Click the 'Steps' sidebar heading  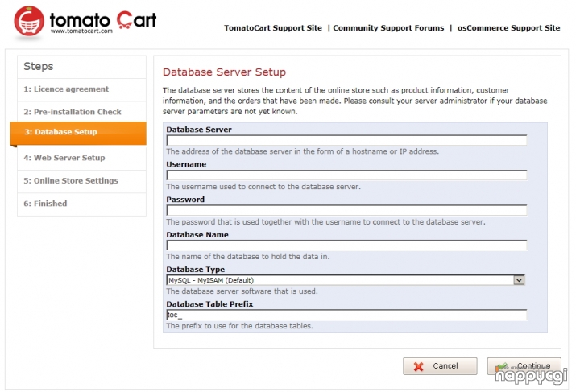point(39,66)
